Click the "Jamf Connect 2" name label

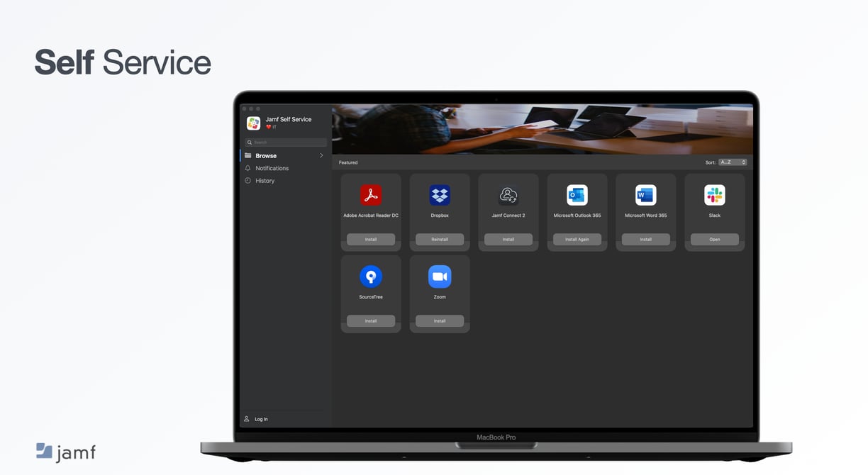pyautogui.click(x=508, y=216)
